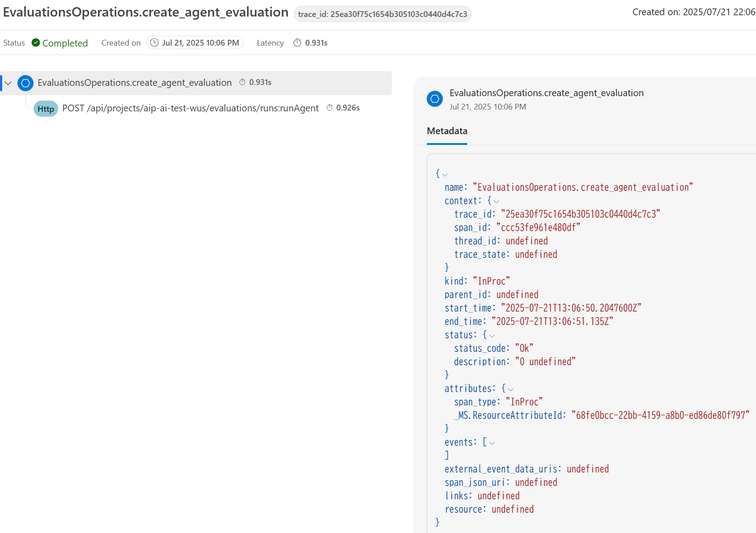Image resolution: width=756 pixels, height=533 pixels.
Task: Click the start_time value in JSON
Action: [x=571, y=308]
